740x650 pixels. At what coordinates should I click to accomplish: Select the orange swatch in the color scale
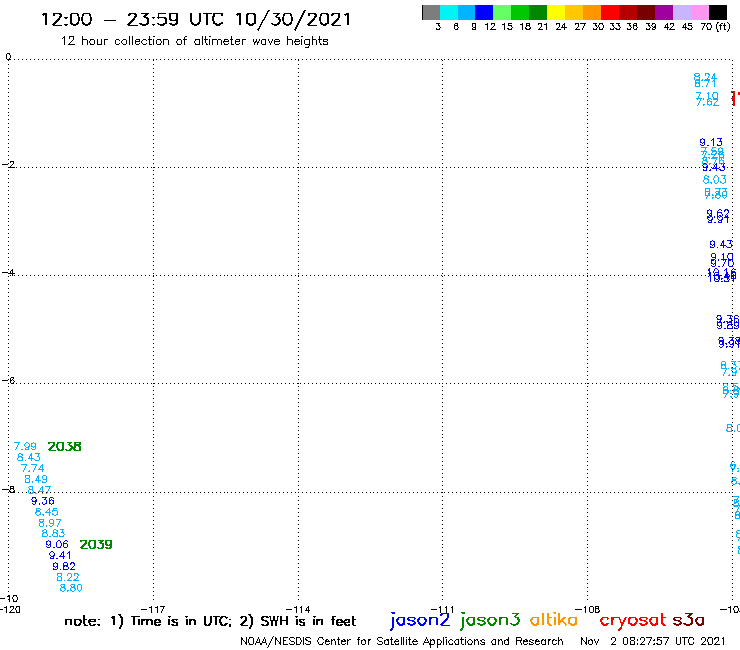click(592, 12)
